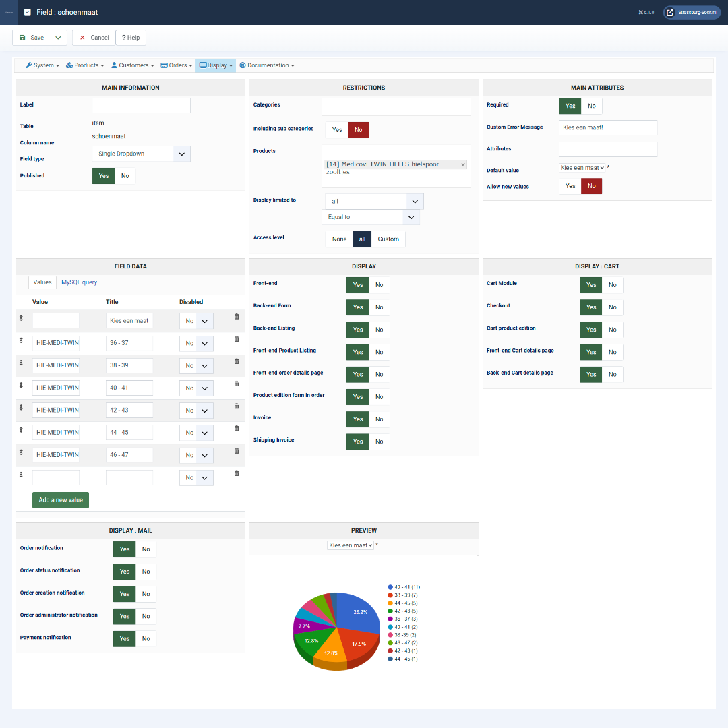Click the Cancel button
Image resolution: width=728 pixels, height=728 pixels.
click(x=94, y=38)
